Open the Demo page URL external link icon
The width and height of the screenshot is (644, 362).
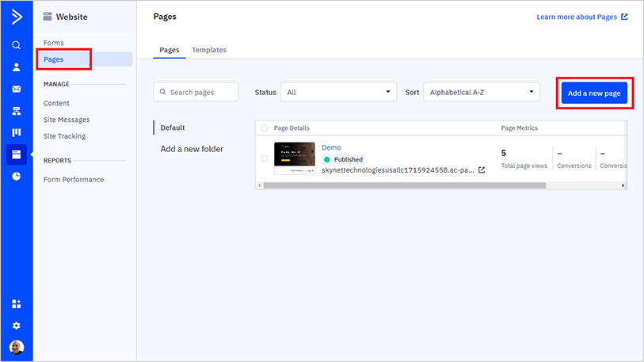(x=482, y=170)
